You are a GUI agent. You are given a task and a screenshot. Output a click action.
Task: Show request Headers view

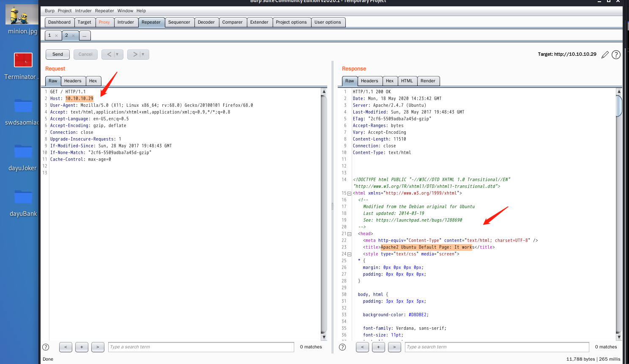coord(73,81)
